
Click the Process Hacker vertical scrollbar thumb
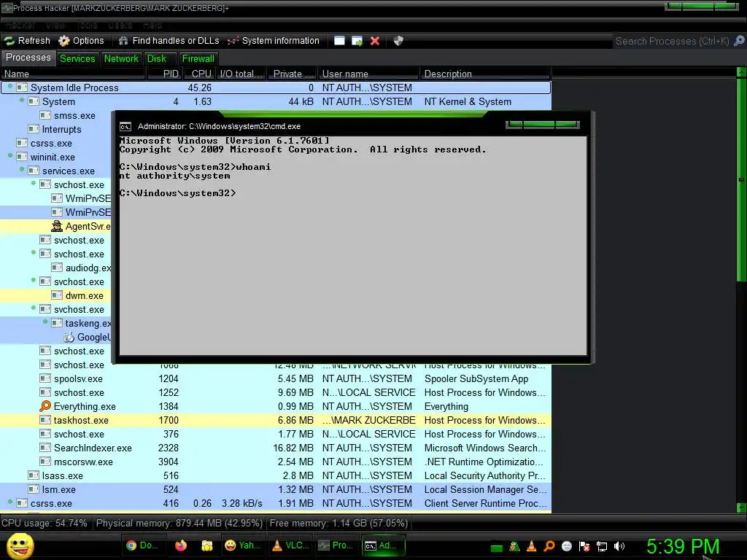click(741, 179)
